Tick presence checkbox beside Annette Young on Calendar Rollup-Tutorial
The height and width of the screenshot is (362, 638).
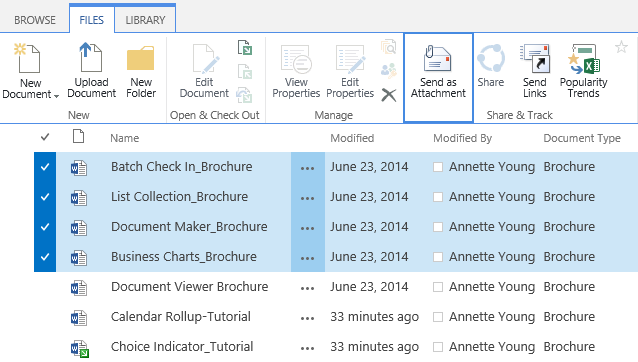tap(438, 317)
